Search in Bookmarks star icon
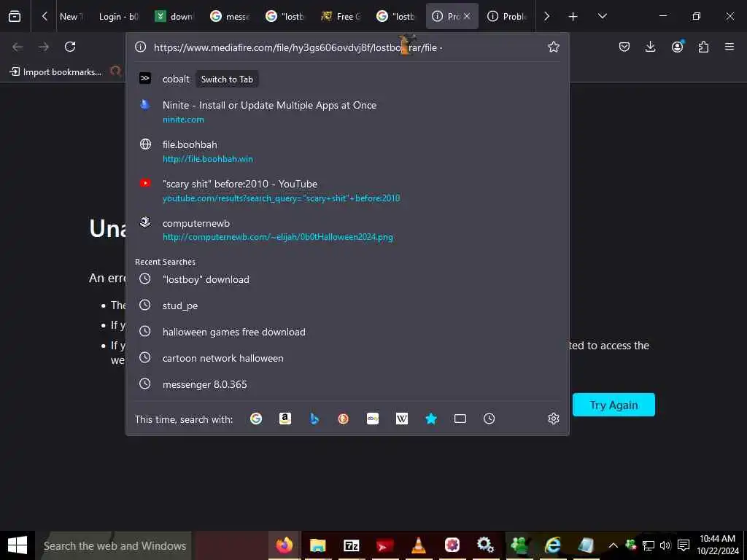The image size is (747, 560). pyautogui.click(x=430, y=419)
